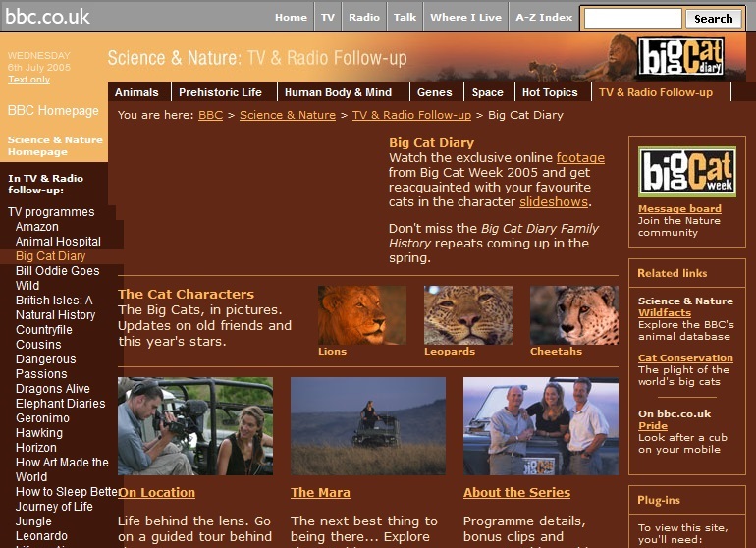Viewport: 756px width, 548px height.
Task: Open the Cheetahs text link
Action: coord(556,352)
